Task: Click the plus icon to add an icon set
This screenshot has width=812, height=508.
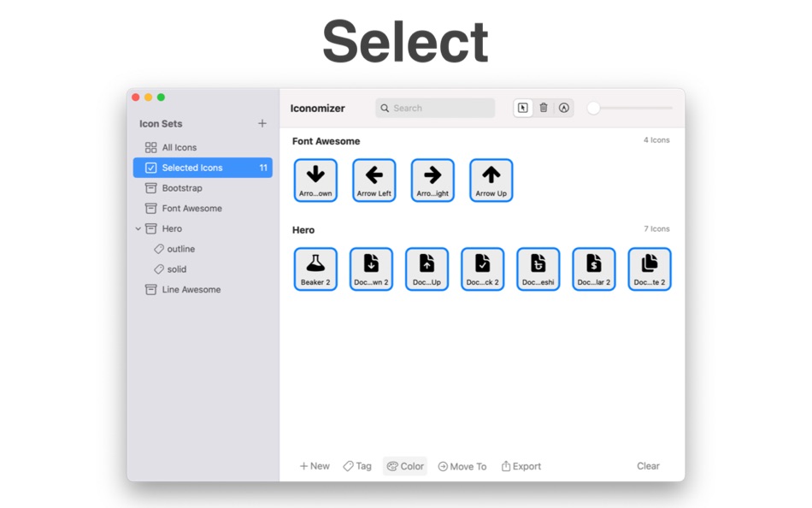Action: coord(262,123)
